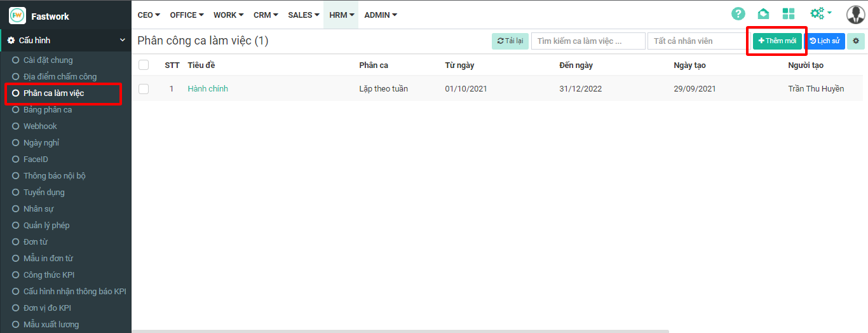Open the apps grid icon
This screenshot has width=868, height=333.
pos(789,14)
